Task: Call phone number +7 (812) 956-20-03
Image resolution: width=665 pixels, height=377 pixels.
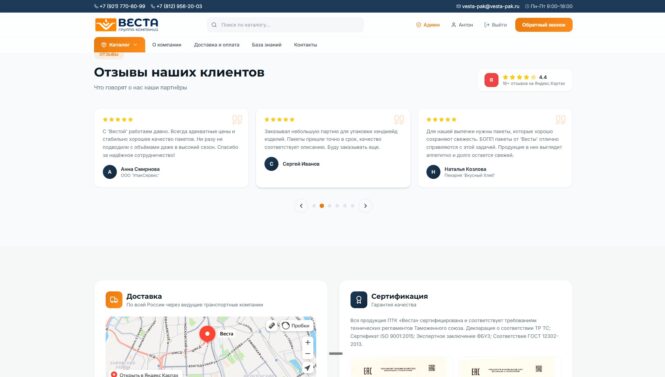Action: (x=176, y=6)
